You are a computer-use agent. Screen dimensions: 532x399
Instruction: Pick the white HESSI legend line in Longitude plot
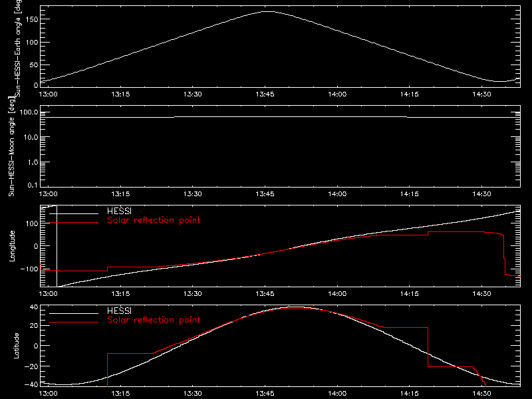coord(74,213)
